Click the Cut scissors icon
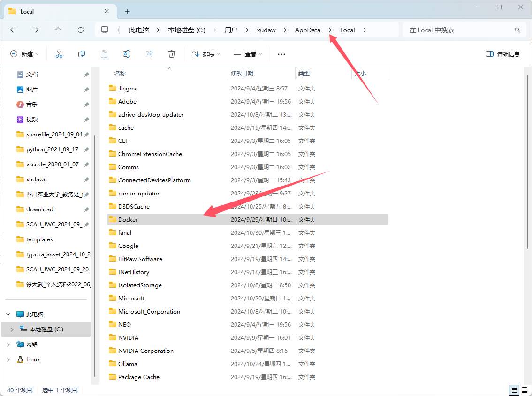Viewport: 532px width, 396px height. point(59,54)
